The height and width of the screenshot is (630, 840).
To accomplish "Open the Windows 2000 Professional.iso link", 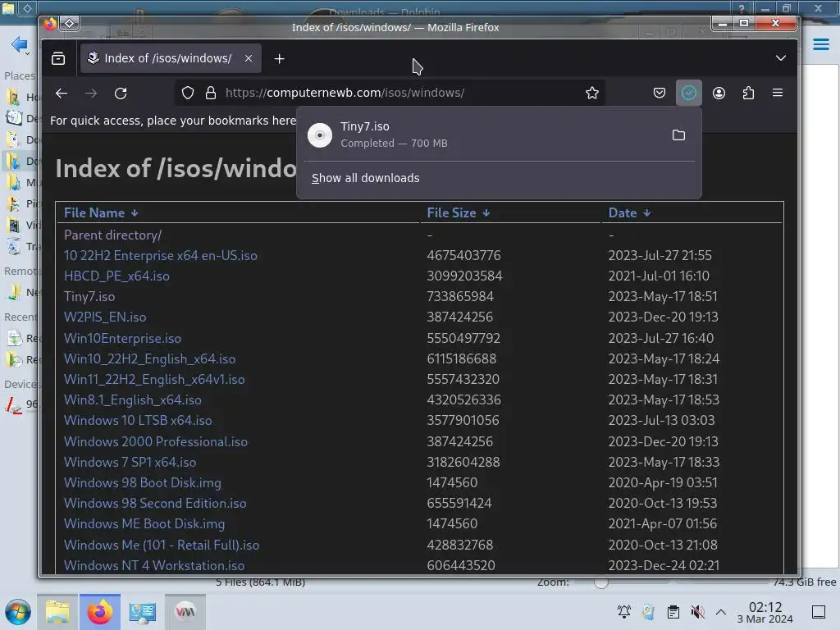I will (155, 441).
